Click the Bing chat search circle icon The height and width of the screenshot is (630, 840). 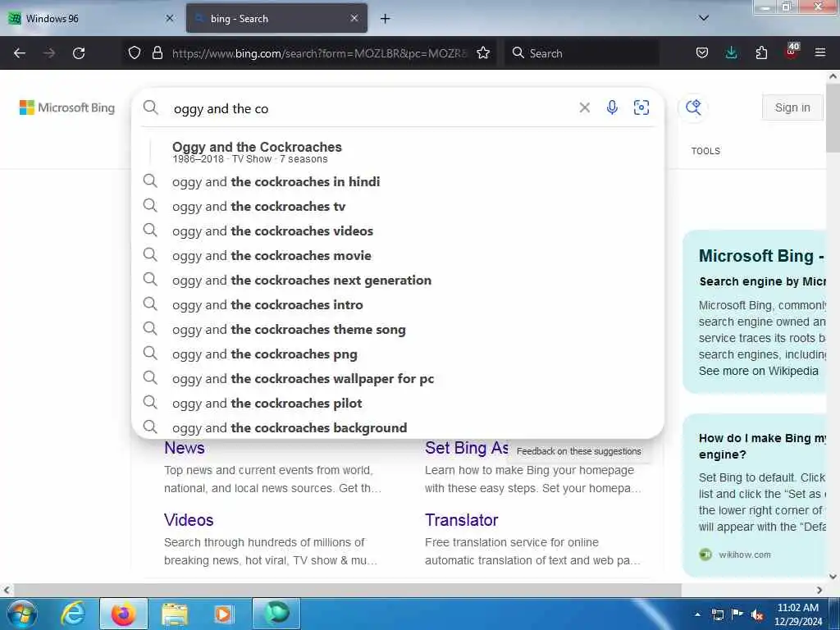(693, 107)
